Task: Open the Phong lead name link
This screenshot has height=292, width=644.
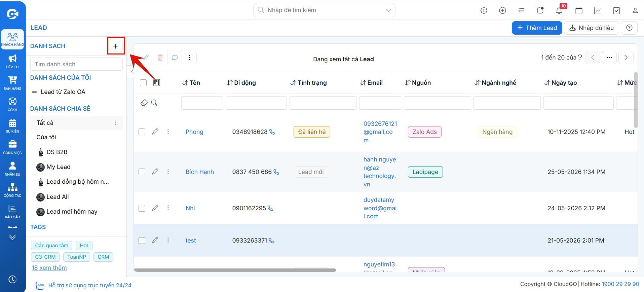Action: point(194,132)
